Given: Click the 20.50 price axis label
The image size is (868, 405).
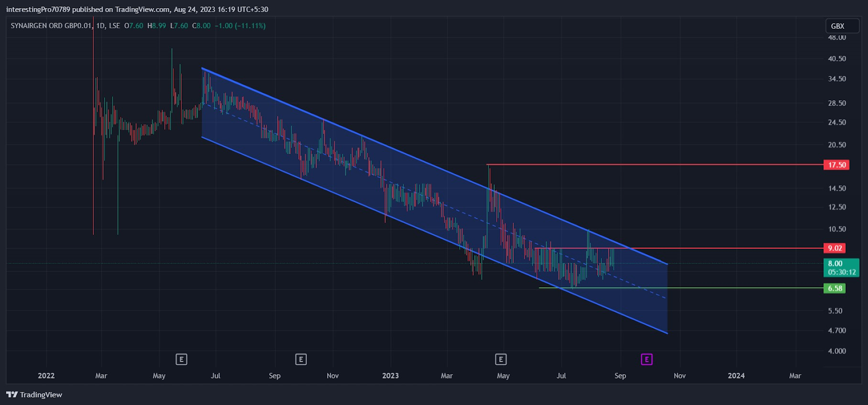Looking at the screenshot, I should tap(837, 145).
